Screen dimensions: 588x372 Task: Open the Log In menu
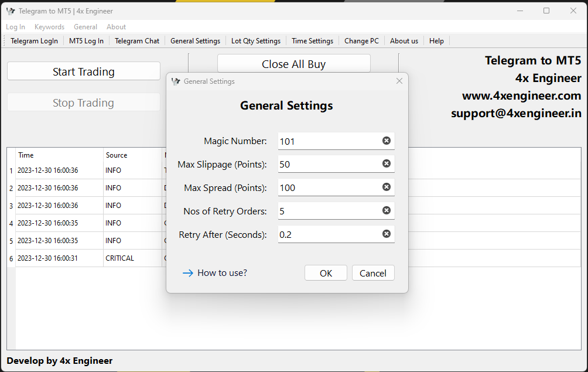coord(15,27)
